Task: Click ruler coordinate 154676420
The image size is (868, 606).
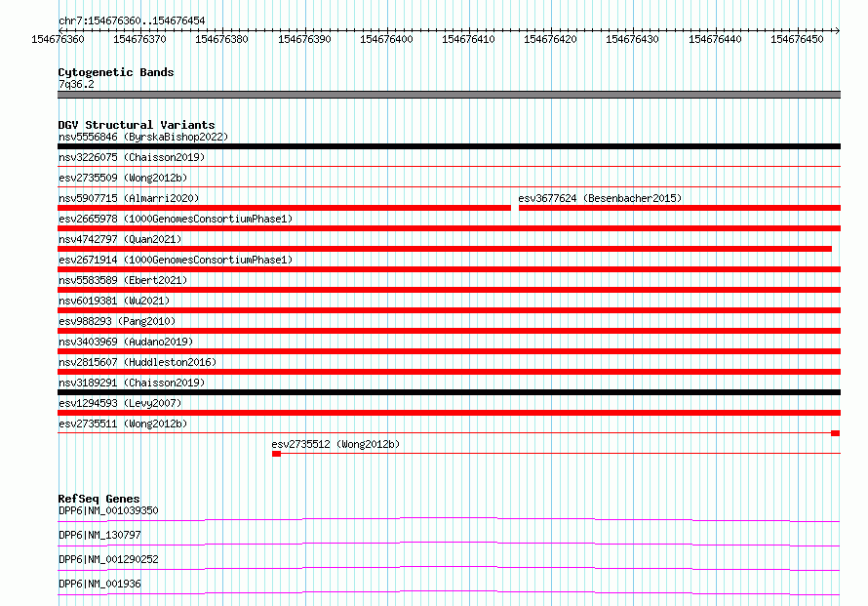Action: (x=550, y=39)
